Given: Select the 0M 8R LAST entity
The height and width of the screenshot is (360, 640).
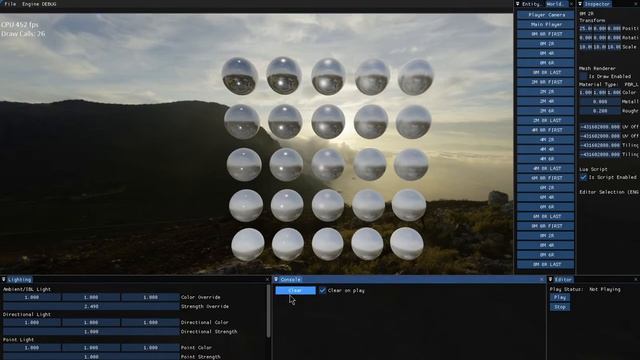Looking at the screenshot, I should click(x=546, y=72).
